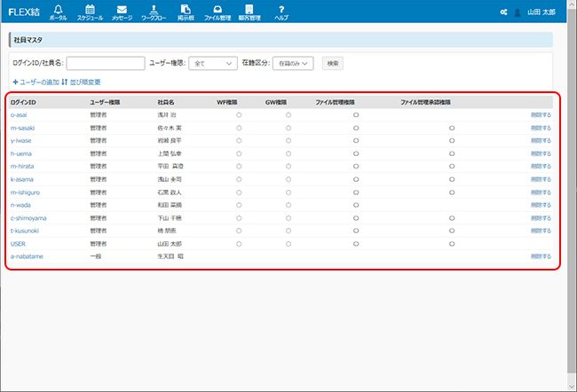Click delete link in the t-kusunoki row

pyautogui.click(x=541, y=231)
